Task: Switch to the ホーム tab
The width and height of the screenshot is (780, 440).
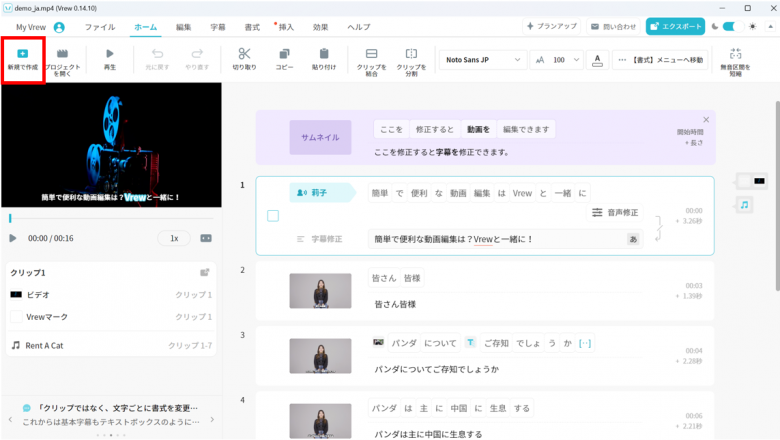Action: coord(146,27)
